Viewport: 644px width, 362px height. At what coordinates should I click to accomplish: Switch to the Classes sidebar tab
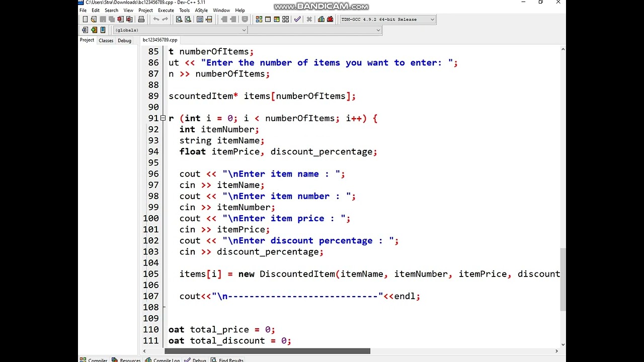(106, 41)
